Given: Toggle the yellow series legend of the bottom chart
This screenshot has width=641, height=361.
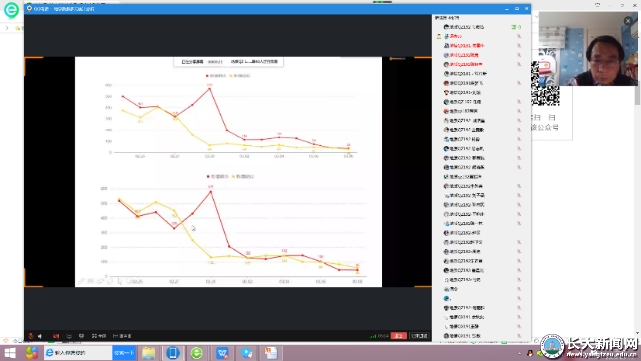Looking at the screenshot, I should [x=243, y=177].
